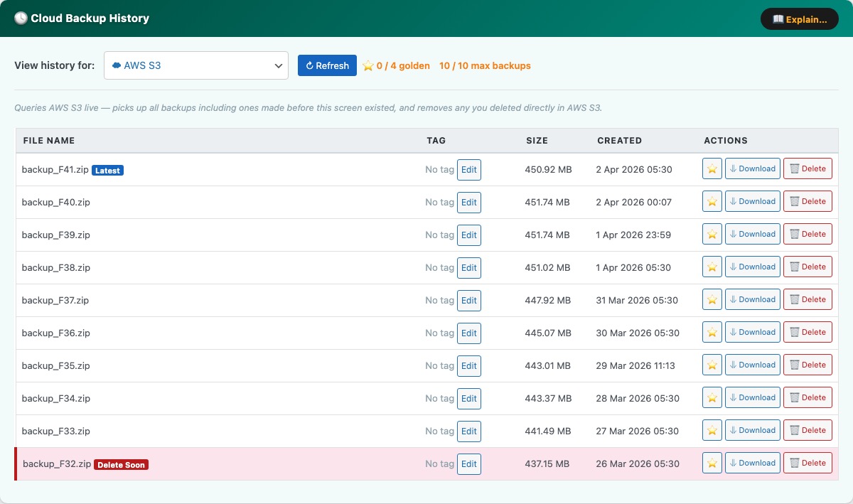
Task: Click the Size column header
Action: 537,141
